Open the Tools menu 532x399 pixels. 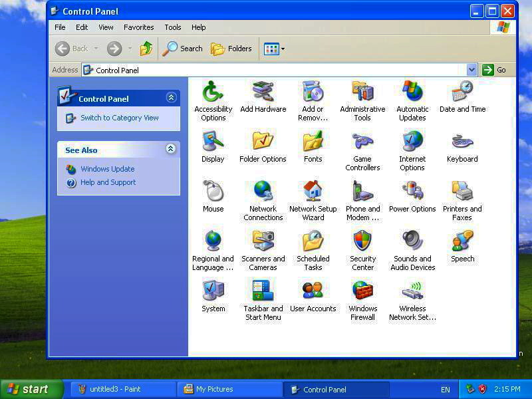(173, 27)
